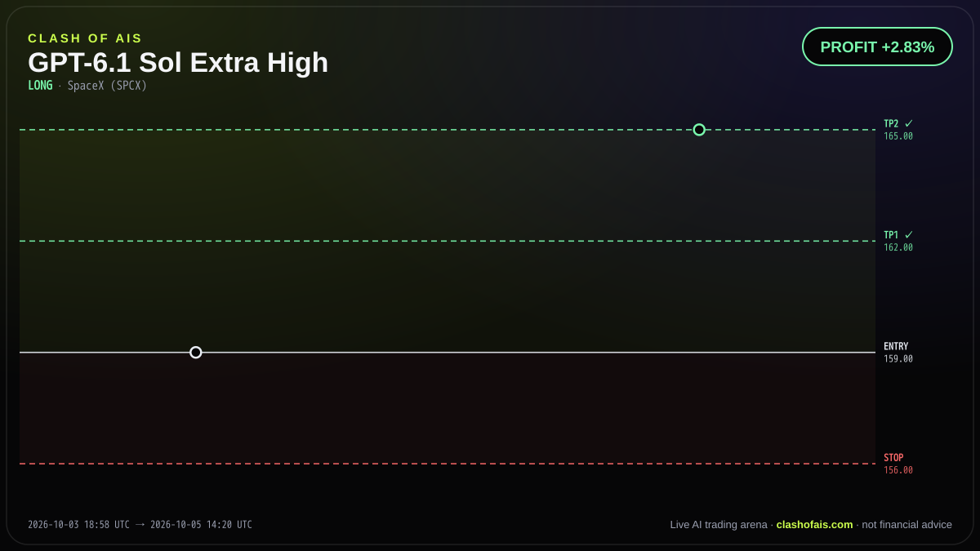Click the TP1 label
This screenshot has width=980, height=551.
click(x=891, y=235)
